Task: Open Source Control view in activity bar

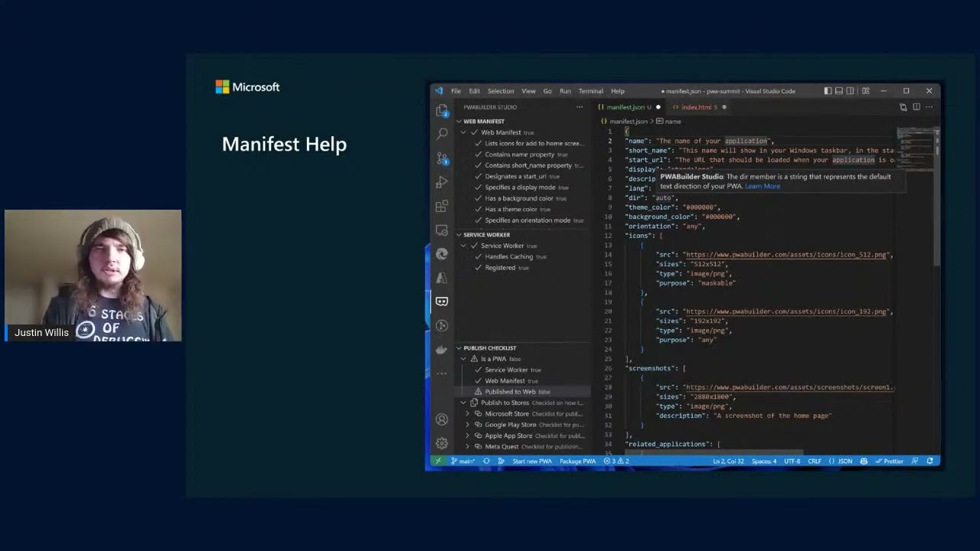Action: point(442,158)
